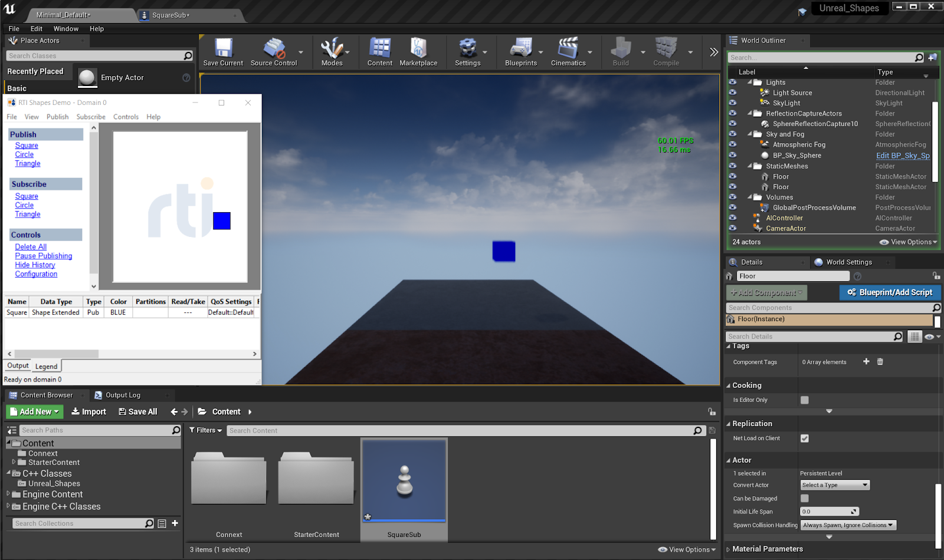Enable the Is Editor Only checkbox
Screen dimensions: 944x560
[x=804, y=400]
